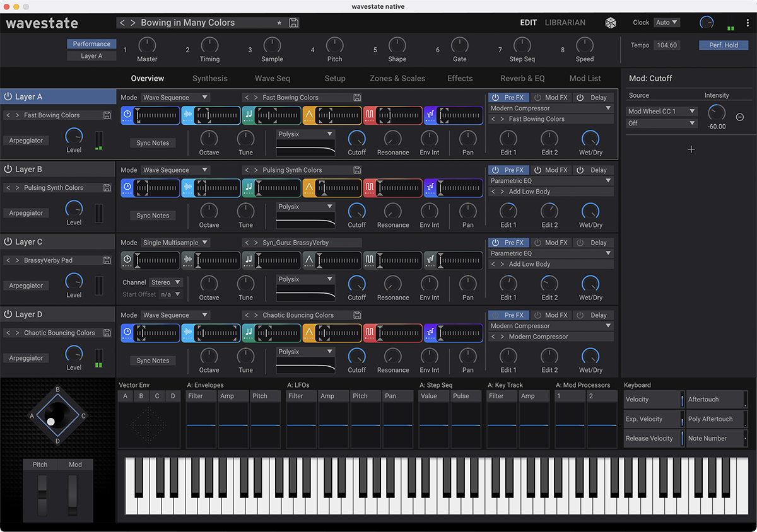Viewport: 757px width, 532px height.
Task: Click the Mod wheel slider
Action: coord(73,495)
